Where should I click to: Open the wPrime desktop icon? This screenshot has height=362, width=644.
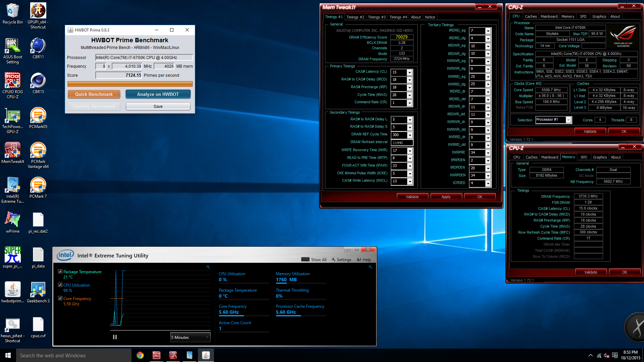pyautogui.click(x=12, y=223)
